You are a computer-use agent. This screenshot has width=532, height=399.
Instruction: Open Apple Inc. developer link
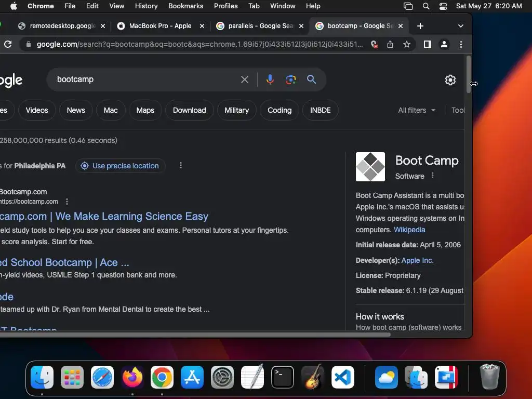point(417,260)
